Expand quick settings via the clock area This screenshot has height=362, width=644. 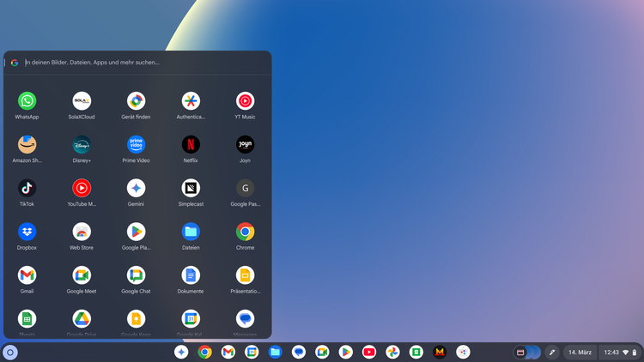point(620,352)
